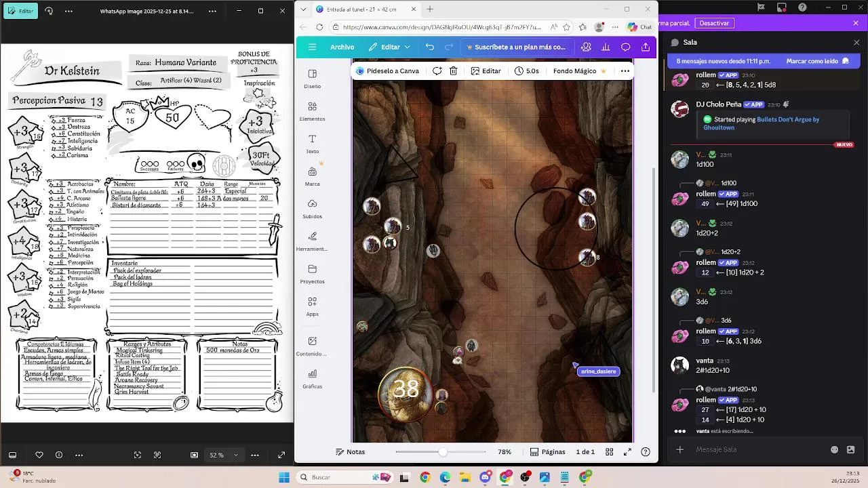Open Discord from the Windows taskbar

point(485,477)
